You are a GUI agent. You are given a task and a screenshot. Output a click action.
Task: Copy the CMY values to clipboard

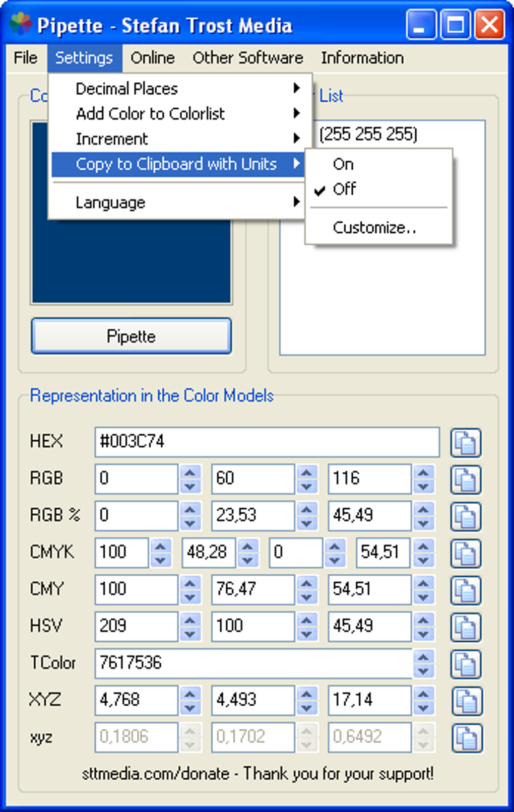(x=465, y=590)
